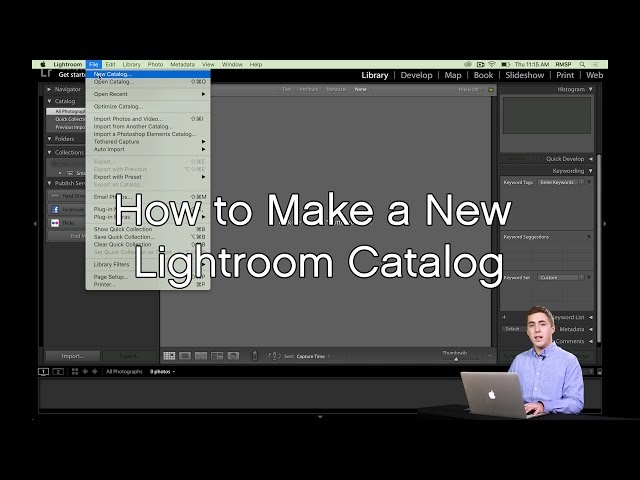
Task: Open the Enter Keywords dropdown
Action: pyautogui.click(x=561, y=182)
